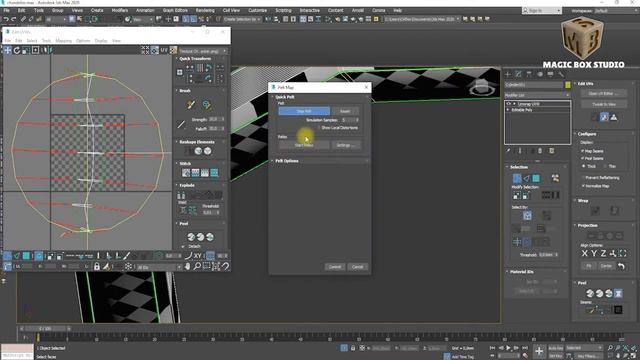This screenshot has height=360, width=640.
Task: Select Vertex sub-object mode in Edit UVWs bottom bar
Action: coord(7,256)
